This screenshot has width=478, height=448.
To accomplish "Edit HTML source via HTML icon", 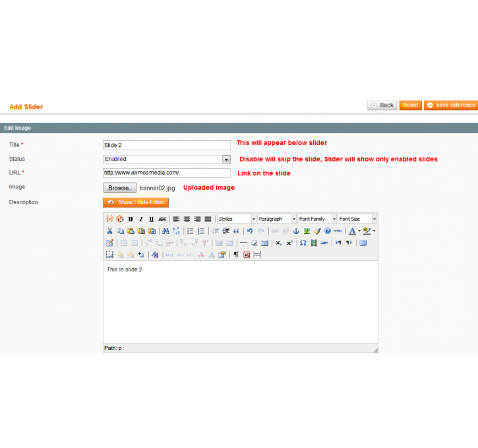I will point(338,231).
